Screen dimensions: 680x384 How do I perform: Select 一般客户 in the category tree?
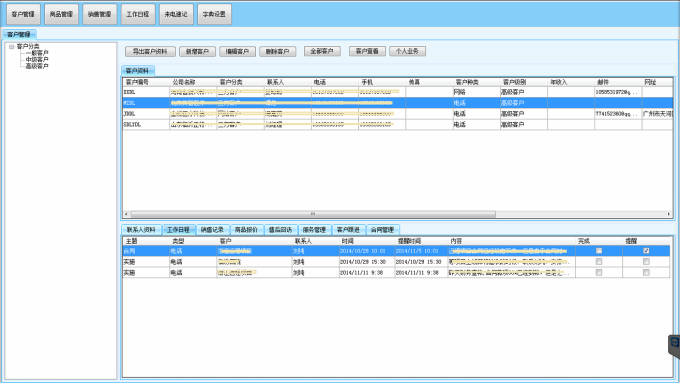tap(37, 53)
